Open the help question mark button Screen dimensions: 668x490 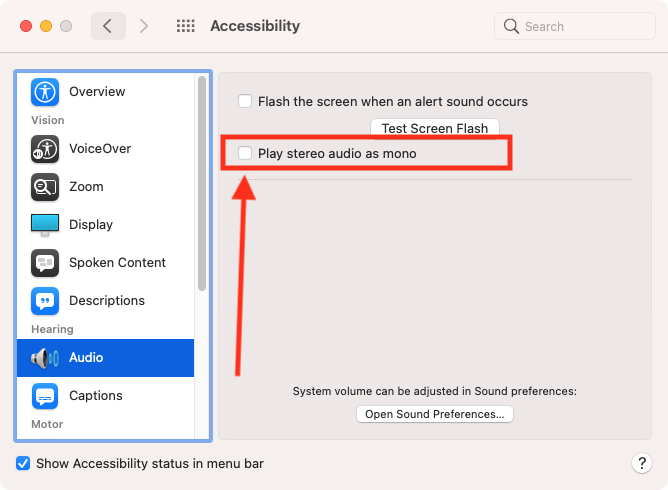click(x=642, y=463)
